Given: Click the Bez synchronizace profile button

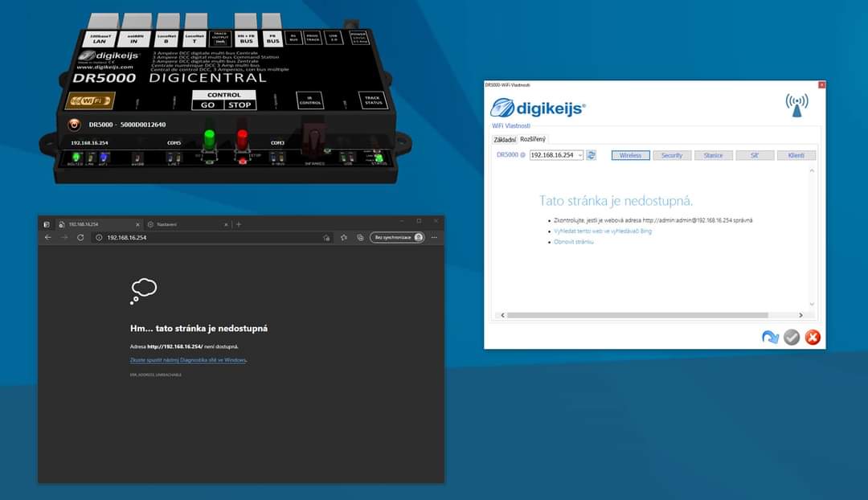Looking at the screenshot, I should click(398, 237).
